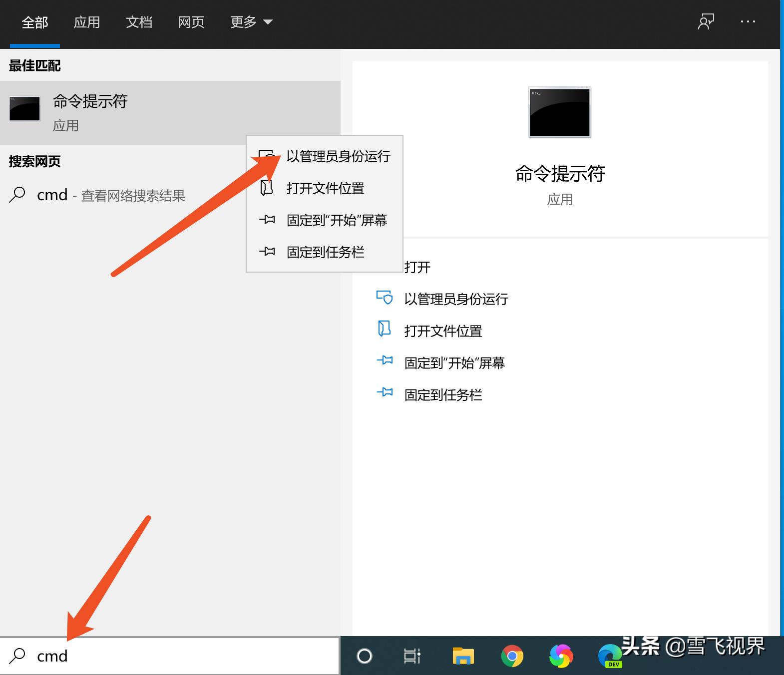This screenshot has height=675, width=784.
Task: Switch to the 全部 tab
Action: coord(35,22)
